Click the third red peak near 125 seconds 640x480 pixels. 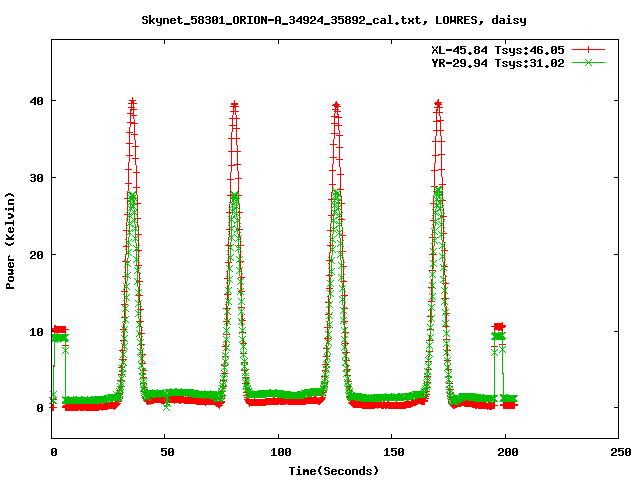click(x=336, y=106)
